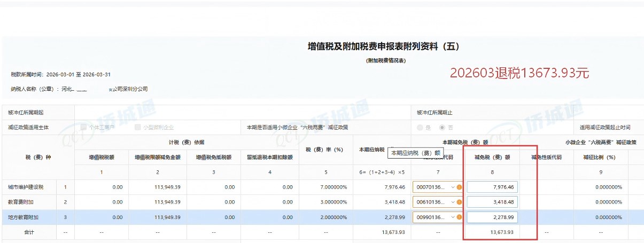Select the 是 radio option

coord(420,128)
